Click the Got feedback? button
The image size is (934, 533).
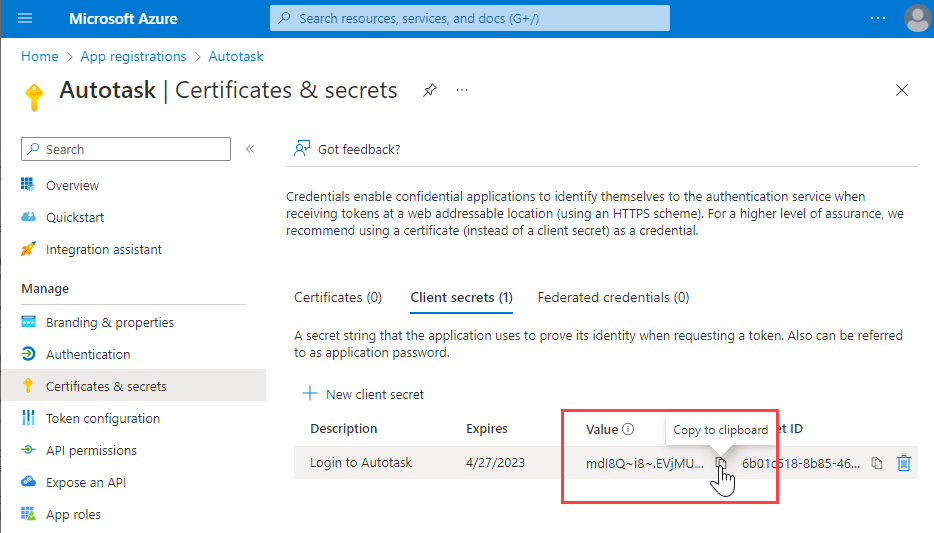(x=347, y=149)
